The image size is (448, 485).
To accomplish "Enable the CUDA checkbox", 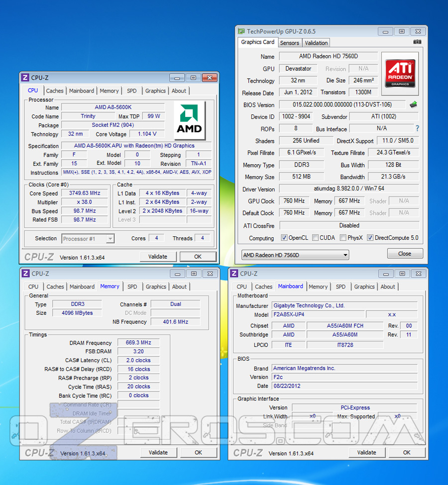I will pyautogui.click(x=315, y=238).
